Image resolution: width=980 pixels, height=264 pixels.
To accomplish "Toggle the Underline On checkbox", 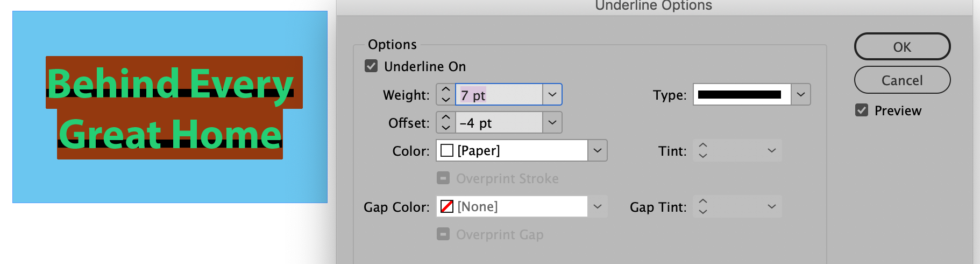I will click(x=371, y=66).
